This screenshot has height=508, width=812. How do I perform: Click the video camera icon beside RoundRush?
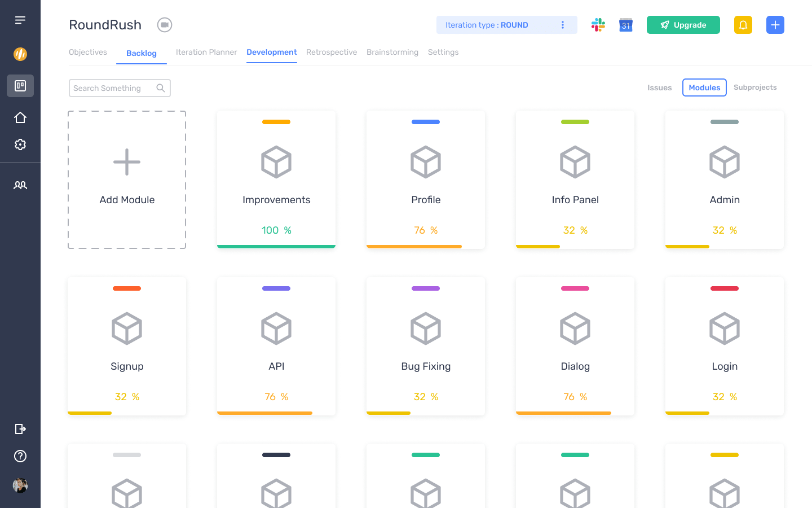pos(165,25)
